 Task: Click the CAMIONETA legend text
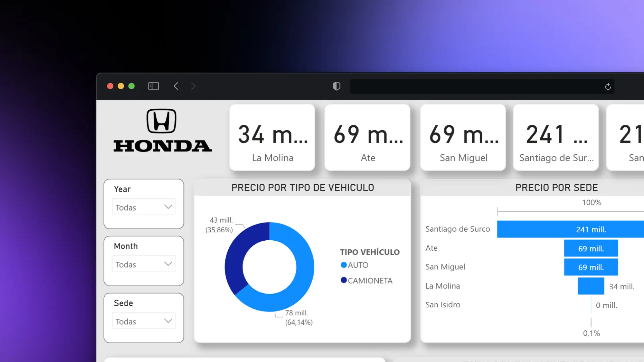click(370, 281)
